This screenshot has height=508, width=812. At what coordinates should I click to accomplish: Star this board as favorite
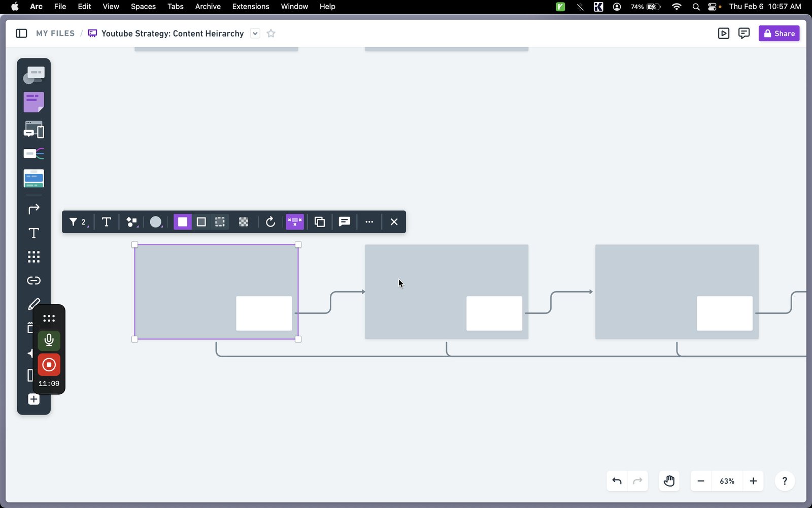click(271, 34)
